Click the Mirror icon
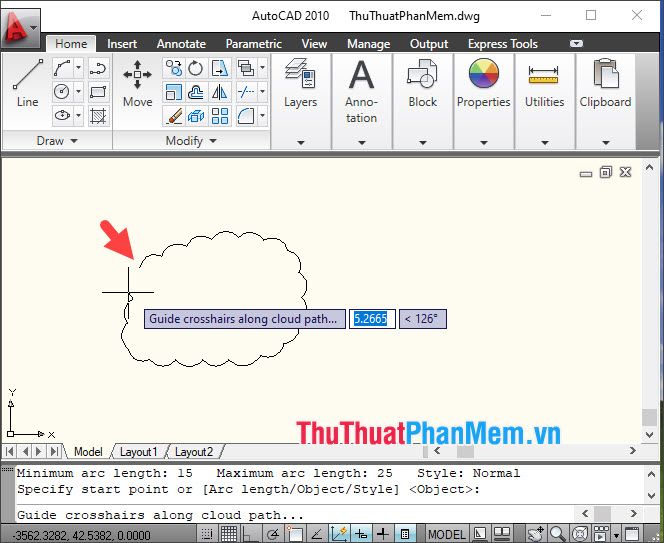Image resolution: width=664 pixels, height=543 pixels. 219,91
